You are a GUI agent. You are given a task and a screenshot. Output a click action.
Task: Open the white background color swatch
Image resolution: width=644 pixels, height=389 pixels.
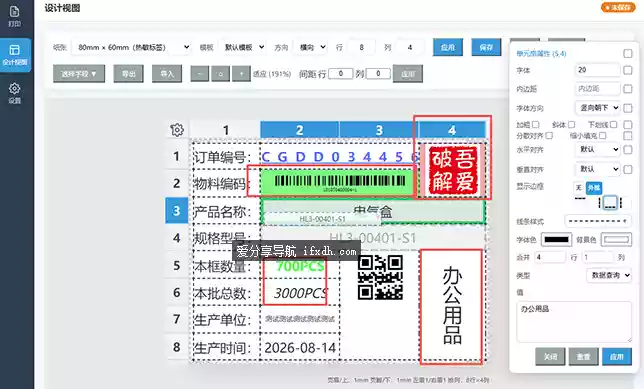[x=616, y=239]
